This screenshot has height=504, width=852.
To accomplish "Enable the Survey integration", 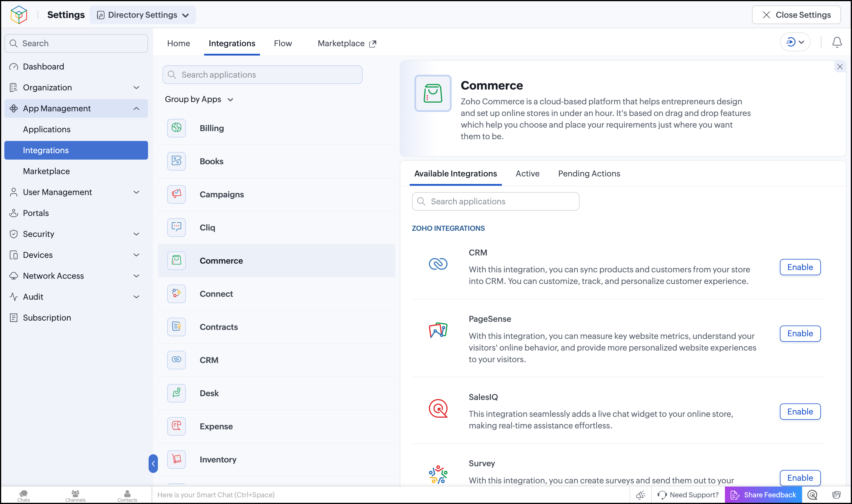I will (x=800, y=478).
